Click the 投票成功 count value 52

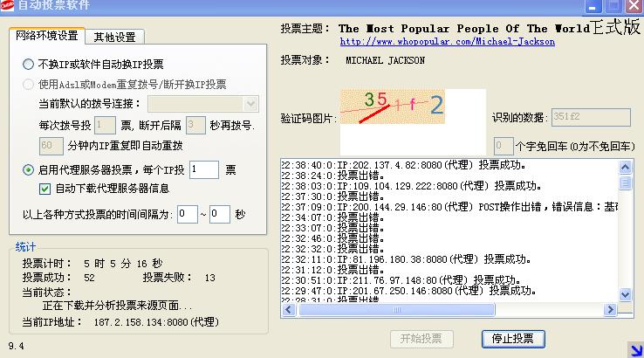[x=89, y=278]
